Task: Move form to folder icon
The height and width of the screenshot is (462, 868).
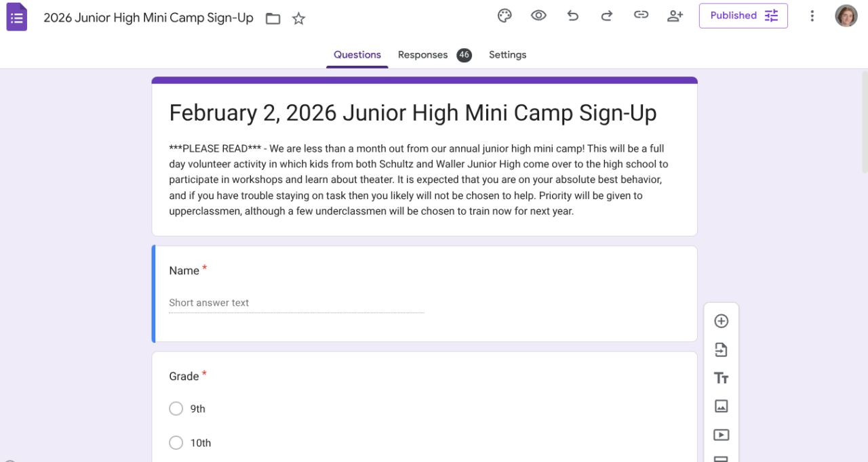Action: [x=273, y=18]
